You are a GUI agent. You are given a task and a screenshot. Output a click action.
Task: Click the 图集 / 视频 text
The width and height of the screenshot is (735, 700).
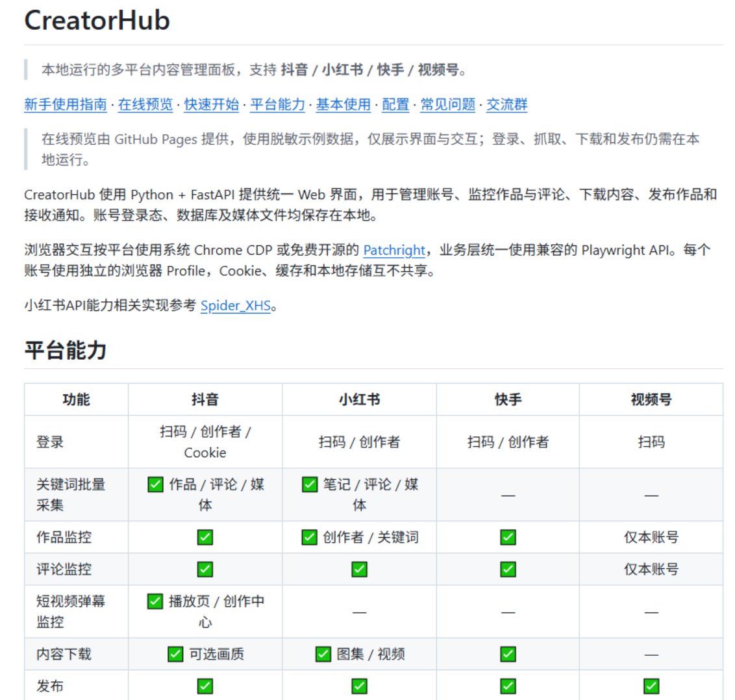coord(371,654)
